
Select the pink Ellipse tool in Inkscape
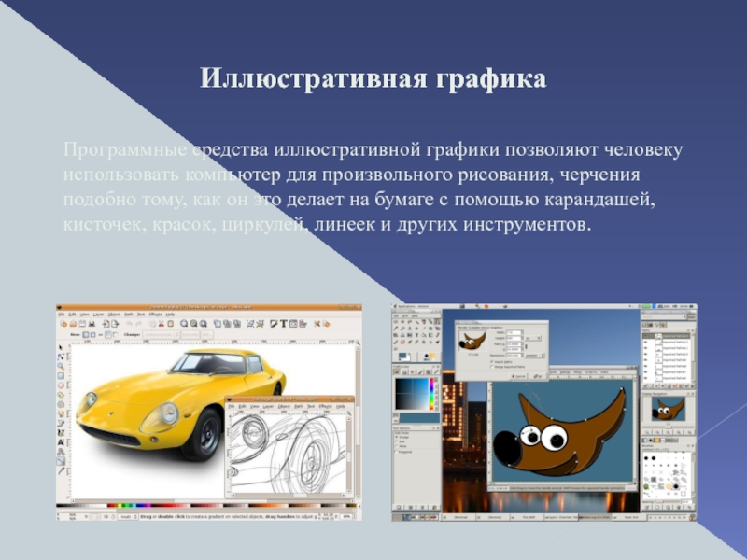point(61,385)
